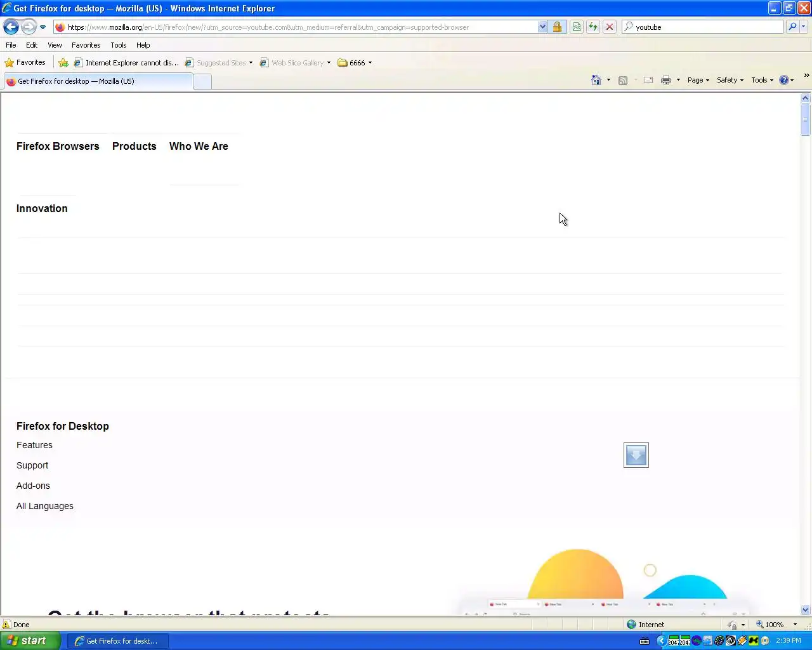Click the Forward navigation arrow
The width and height of the screenshot is (812, 650).
tap(29, 27)
